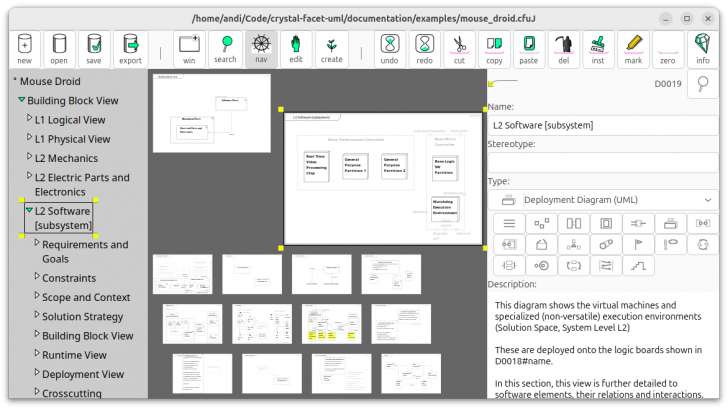Select L2 Mechanics in the tree
This screenshot has height=409, width=728.
66,158
